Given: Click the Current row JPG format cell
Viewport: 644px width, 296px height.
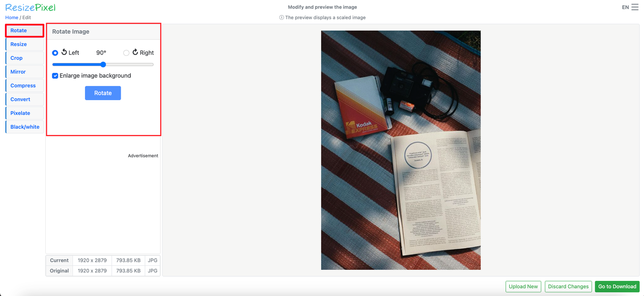Looking at the screenshot, I should [152, 260].
